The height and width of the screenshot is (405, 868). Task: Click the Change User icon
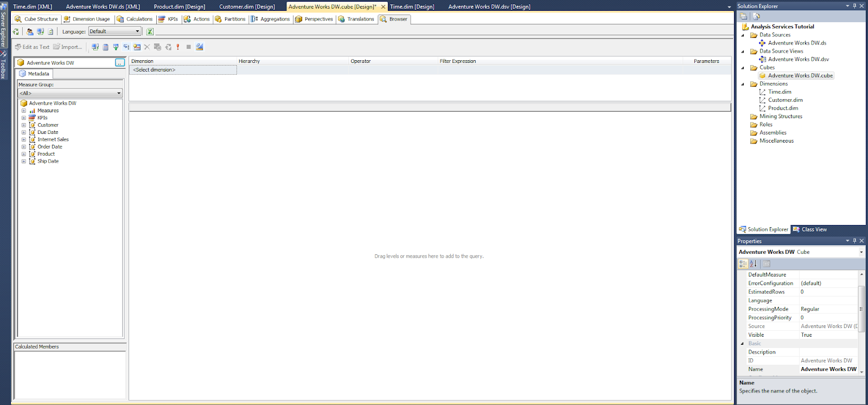tap(30, 31)
